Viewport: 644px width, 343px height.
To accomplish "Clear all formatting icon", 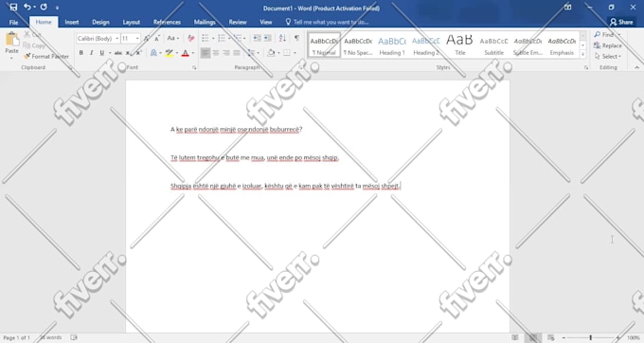I will coord(191,38).
